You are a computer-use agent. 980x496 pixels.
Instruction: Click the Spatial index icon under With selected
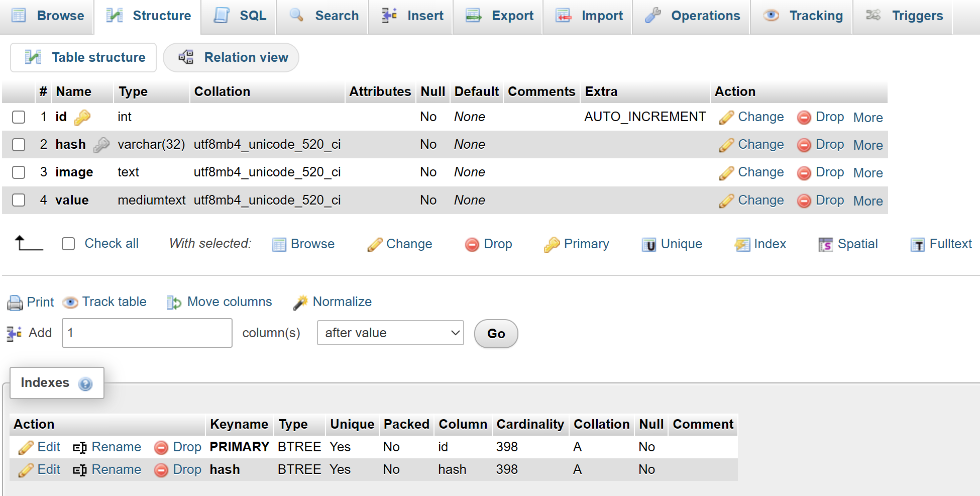[x=826, y=245]
